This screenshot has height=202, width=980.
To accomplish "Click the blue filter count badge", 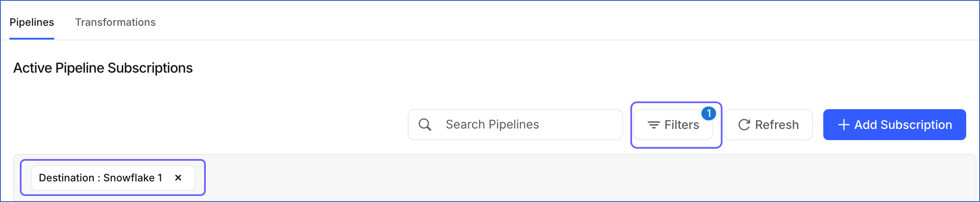I will [x=709, y=113].
